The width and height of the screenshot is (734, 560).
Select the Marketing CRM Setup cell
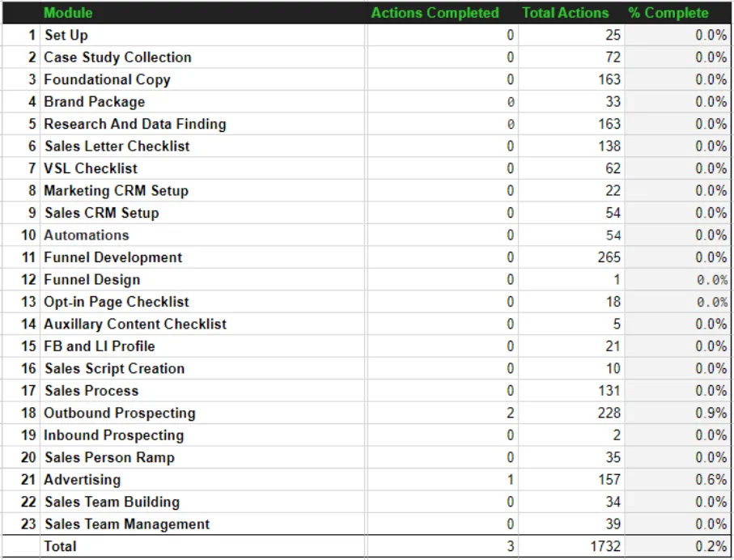pos(202,190)
